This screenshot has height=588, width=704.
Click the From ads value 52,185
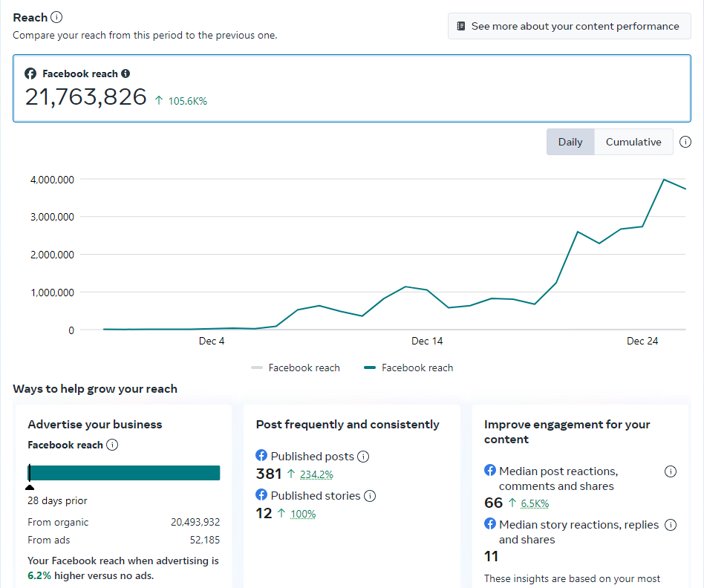(205, 540)
